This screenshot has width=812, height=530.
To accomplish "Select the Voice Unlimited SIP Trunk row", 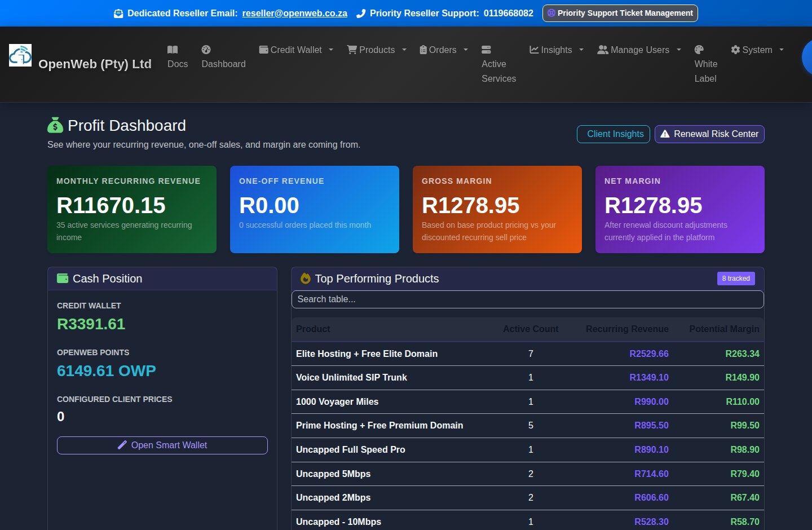I will coord(528,378).
